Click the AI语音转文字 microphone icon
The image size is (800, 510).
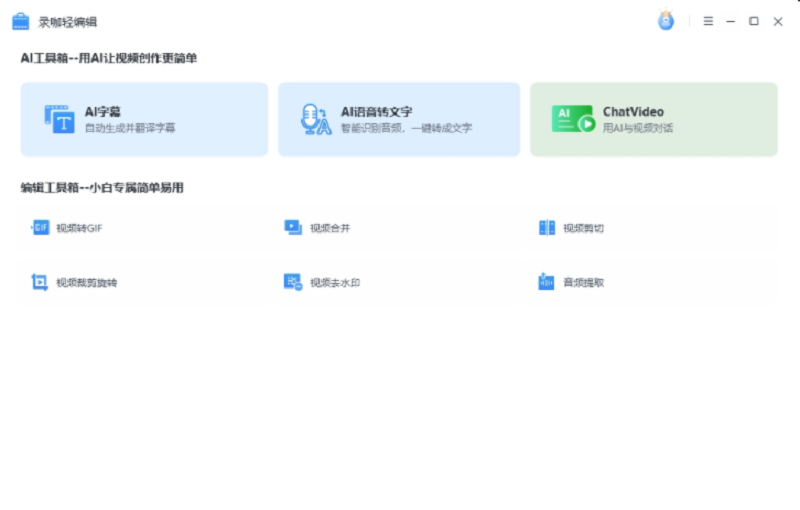tap(315, 120)
